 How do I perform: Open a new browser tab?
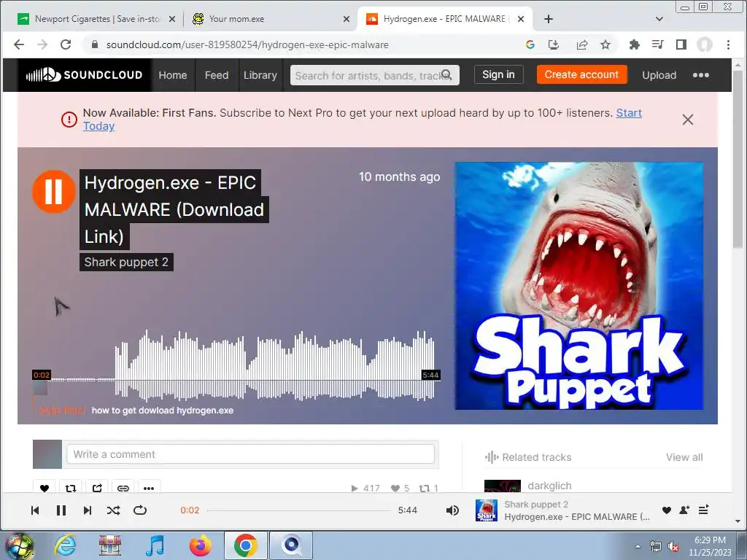click(549, 19)
